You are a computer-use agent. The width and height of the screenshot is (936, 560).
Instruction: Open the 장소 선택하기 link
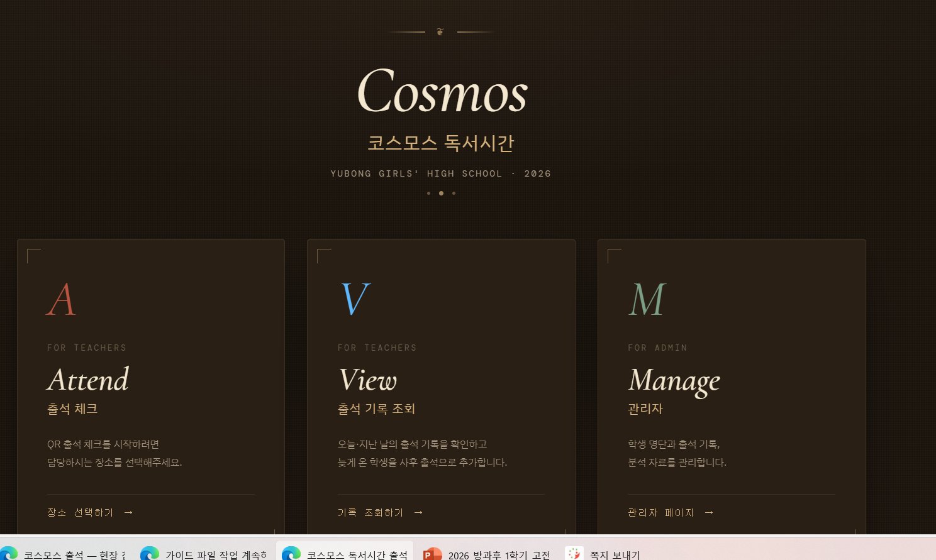click(x=81, y=513)
